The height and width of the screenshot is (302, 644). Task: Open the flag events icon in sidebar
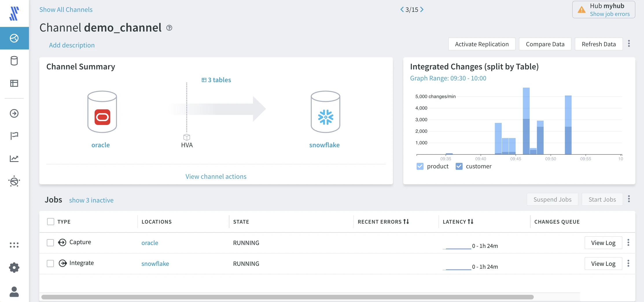(14, 135)
